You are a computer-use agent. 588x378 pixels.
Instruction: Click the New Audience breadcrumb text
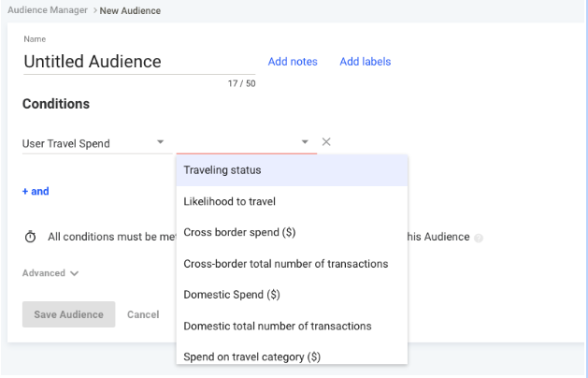(x=130, y=11)
